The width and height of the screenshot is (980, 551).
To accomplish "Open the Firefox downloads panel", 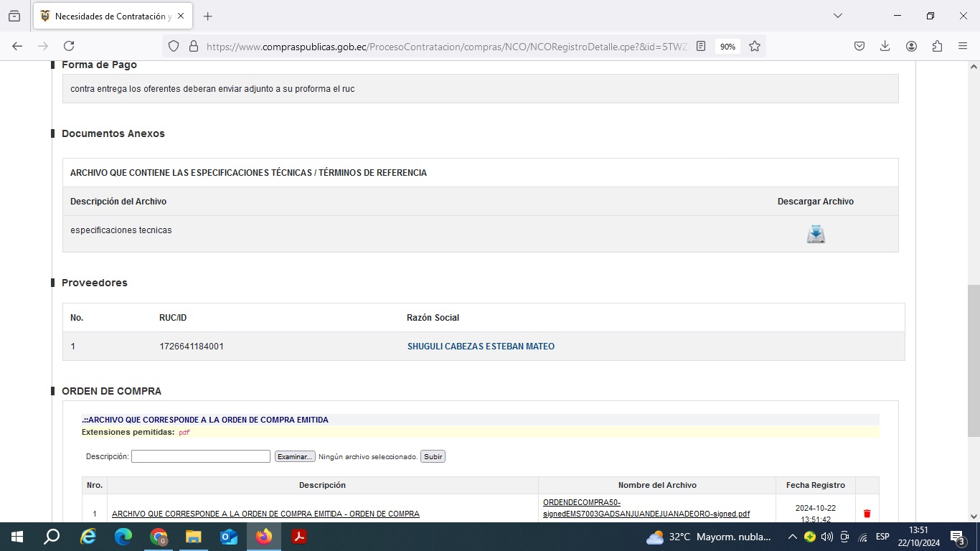I will (885, 46).
